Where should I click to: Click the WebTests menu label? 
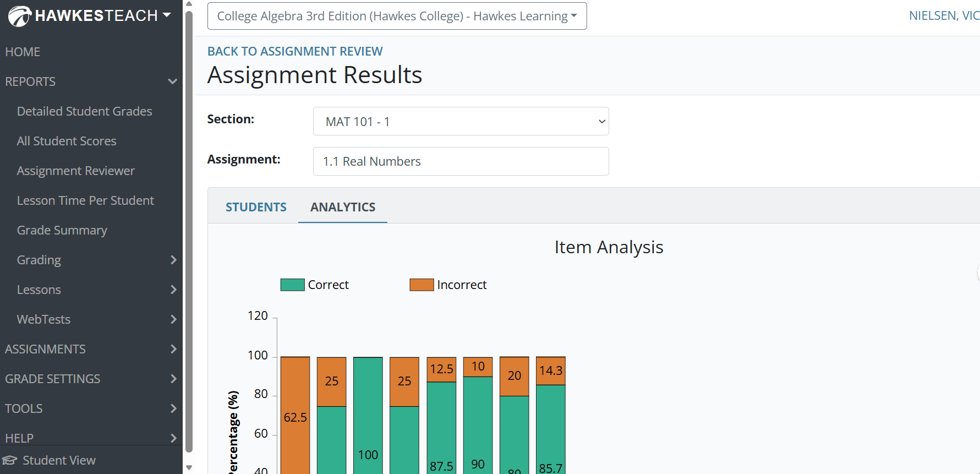pyautogui.click(x=43, y=319)
